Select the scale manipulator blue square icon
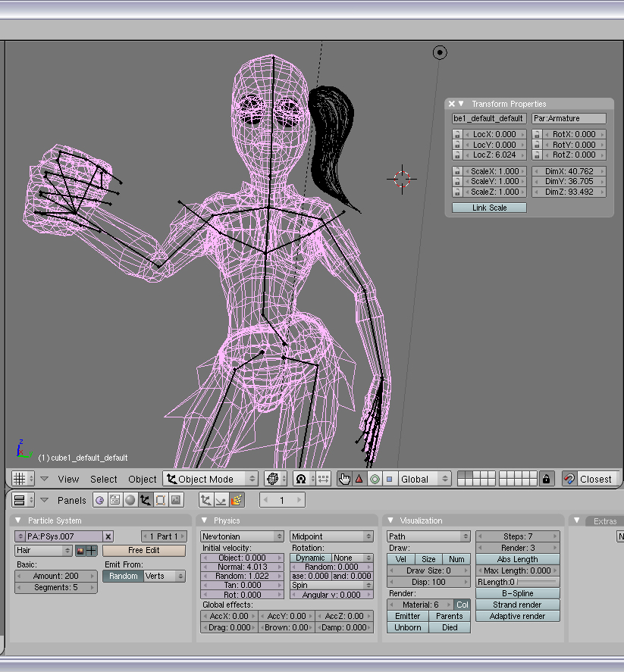Image resolution: width=624 pixels, height=672 pixels. click(390, 479)
